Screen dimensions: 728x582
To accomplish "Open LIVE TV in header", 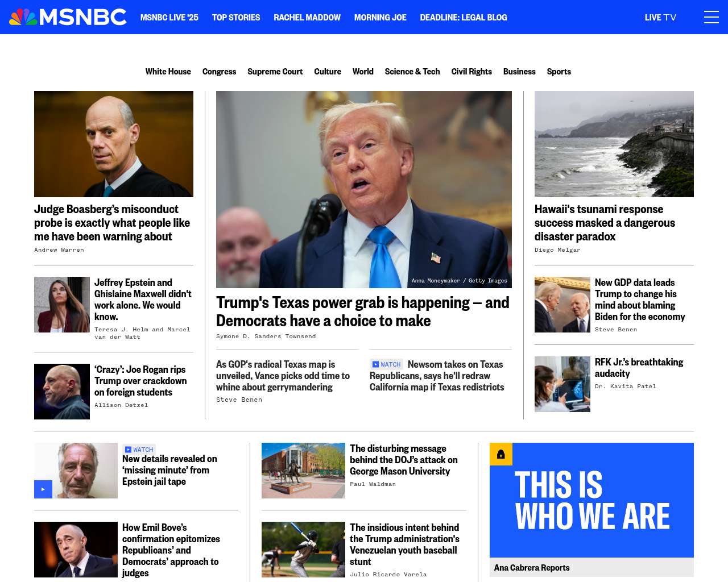I will pos(660,18).
